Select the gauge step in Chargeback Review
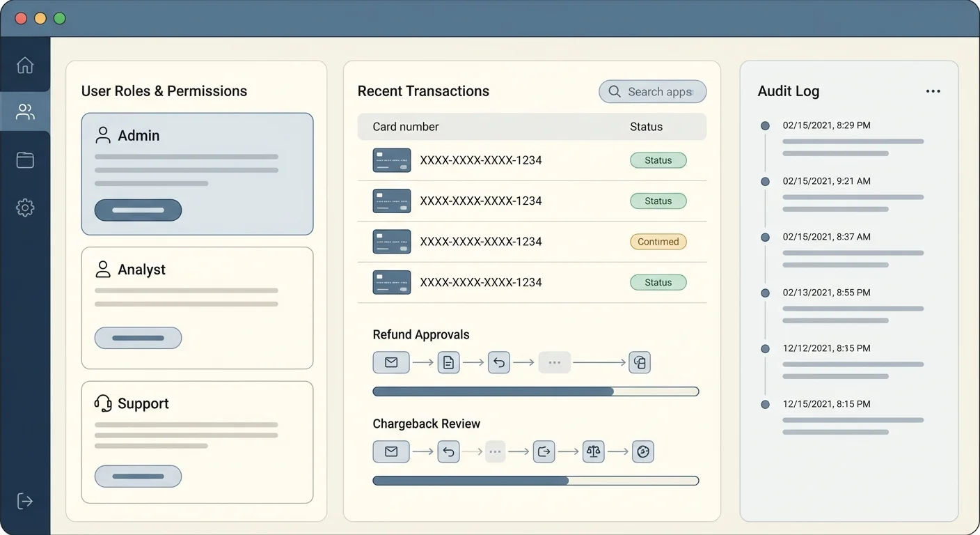Image resolution: width=980 pixels, height=535 pixels. click(643, 451)
